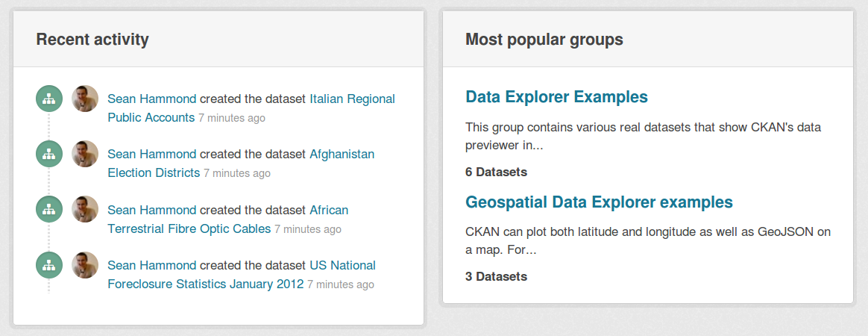Open US National Foreclosure Statistics January 2012
This screenshot has width=868, height=336.
(x=242, y=275)
